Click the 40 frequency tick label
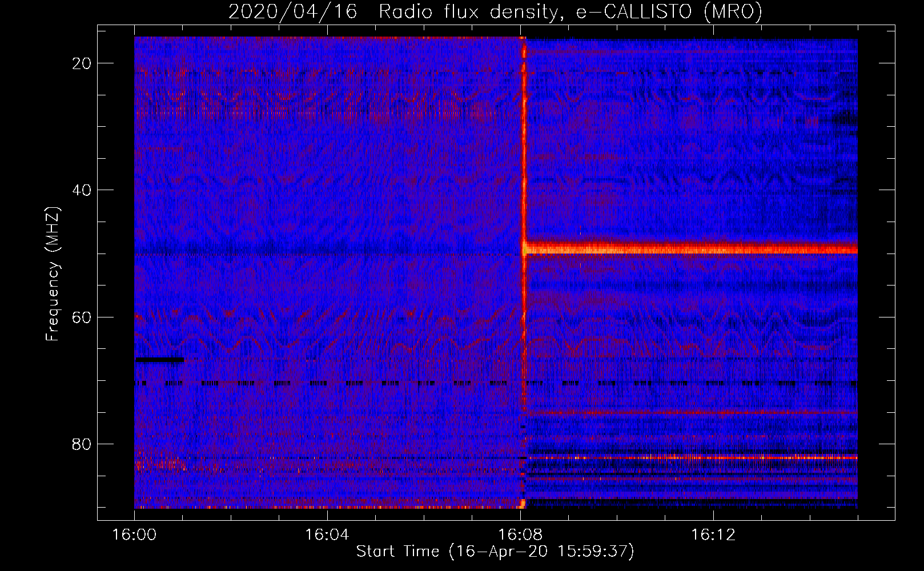924x571 pixels. pos(82,190)
